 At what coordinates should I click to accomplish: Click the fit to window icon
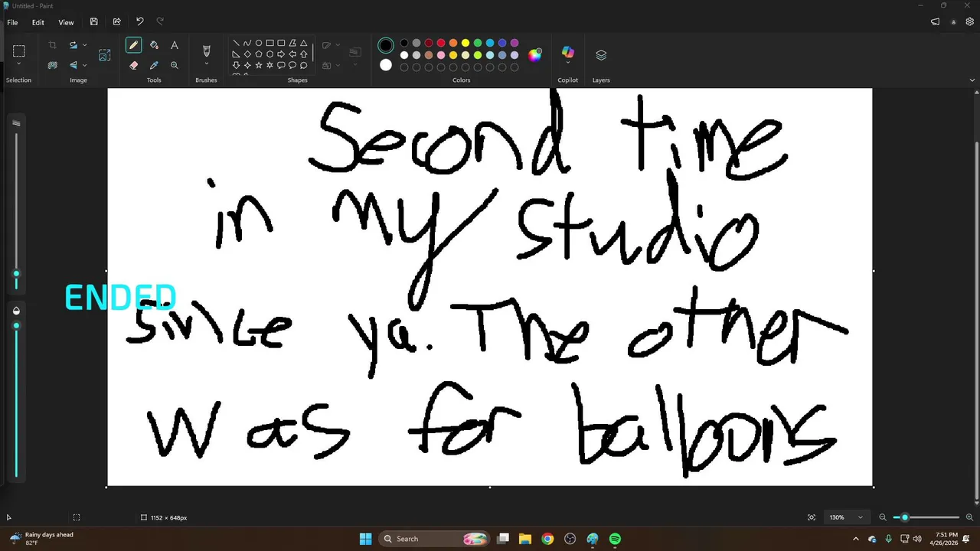812,517
